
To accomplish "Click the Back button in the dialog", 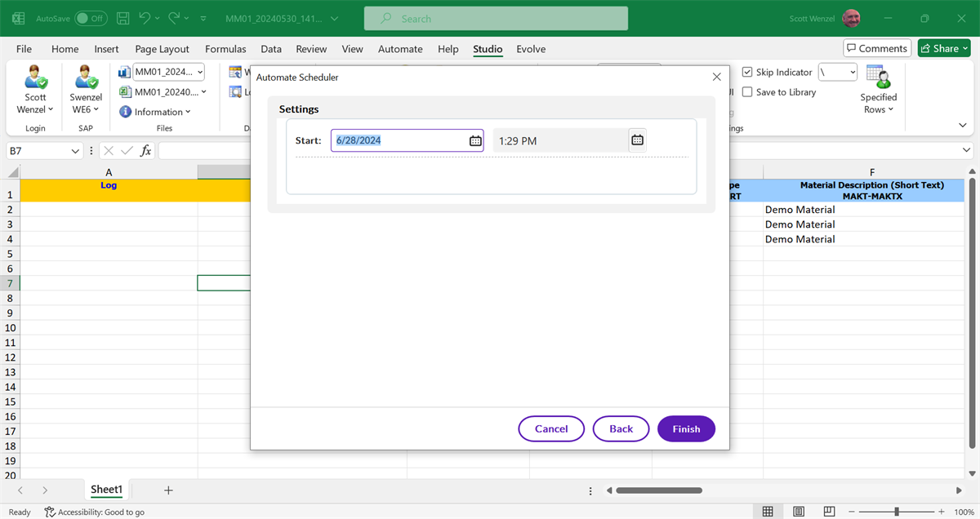I will pyautogui.click(x=621, y=428).
